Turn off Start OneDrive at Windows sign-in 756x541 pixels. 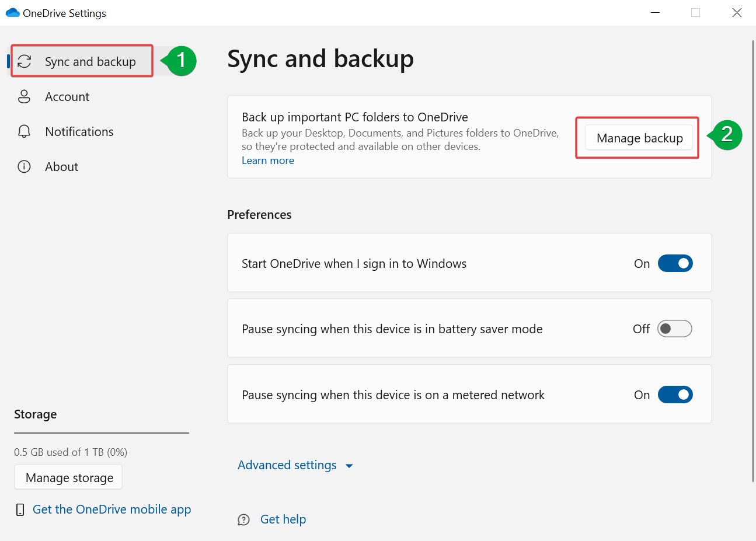[675, 264]
